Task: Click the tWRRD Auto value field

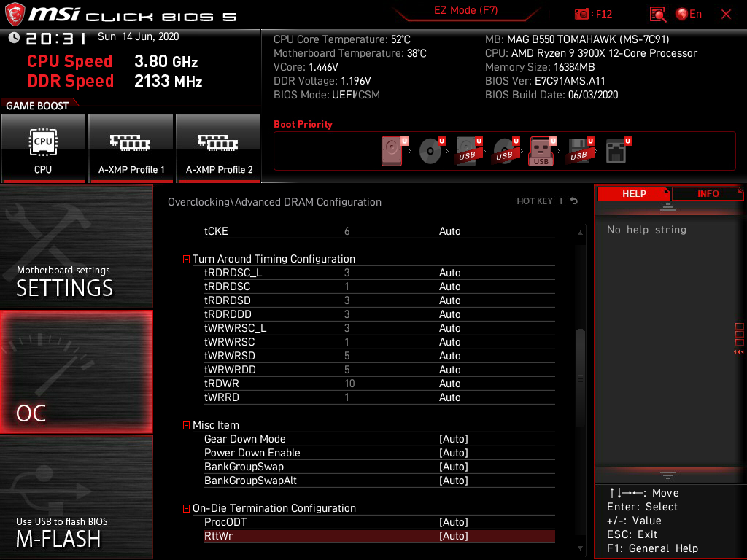Action: [x=449, y=397]
